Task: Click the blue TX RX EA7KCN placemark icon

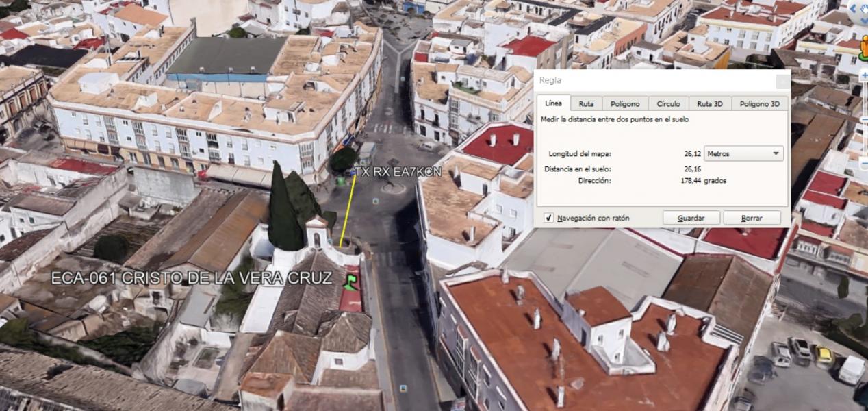Action: [353, 174]
